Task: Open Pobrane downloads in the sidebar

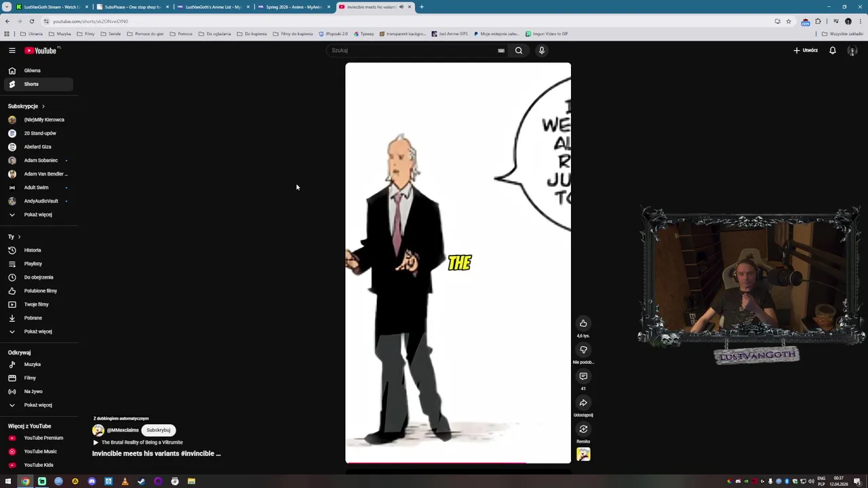Action: click(x=39, y=318)
